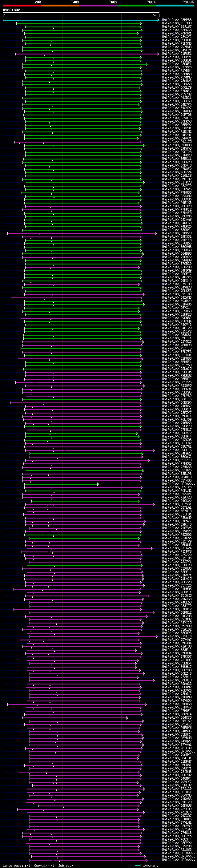Open hit UniRef100_A4SD21
This screenshot has height=868, width=197.
point(177,98)
